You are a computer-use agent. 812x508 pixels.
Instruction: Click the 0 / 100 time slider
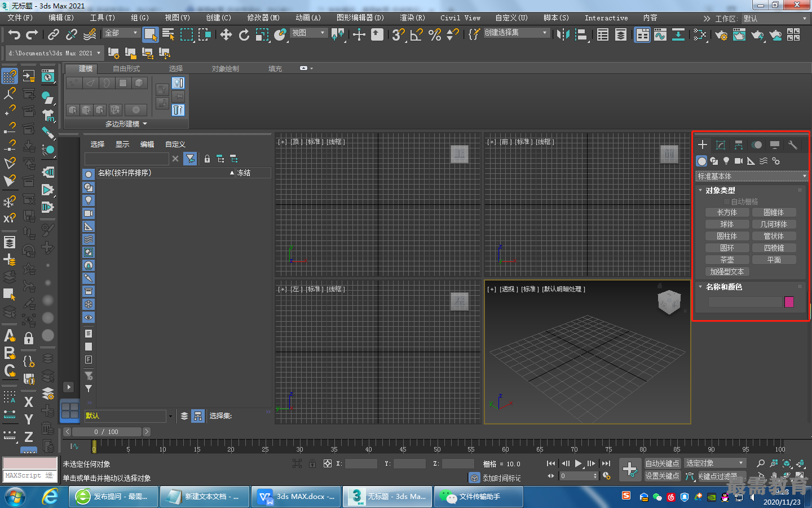[107, 432]
